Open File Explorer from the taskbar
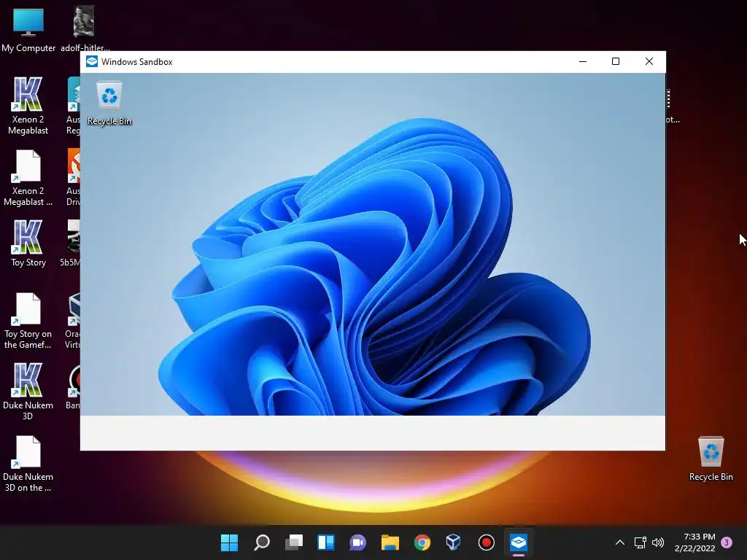747x560 pixels. 390,542
